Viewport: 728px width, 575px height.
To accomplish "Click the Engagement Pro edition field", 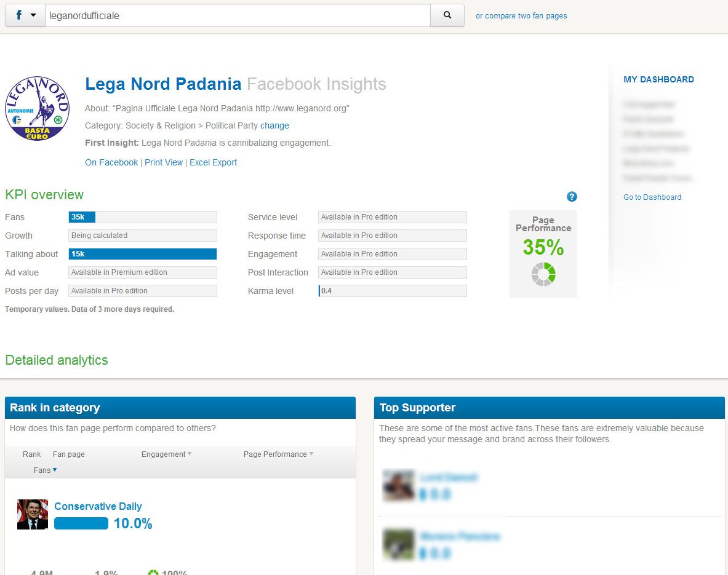I will [393, 254].
